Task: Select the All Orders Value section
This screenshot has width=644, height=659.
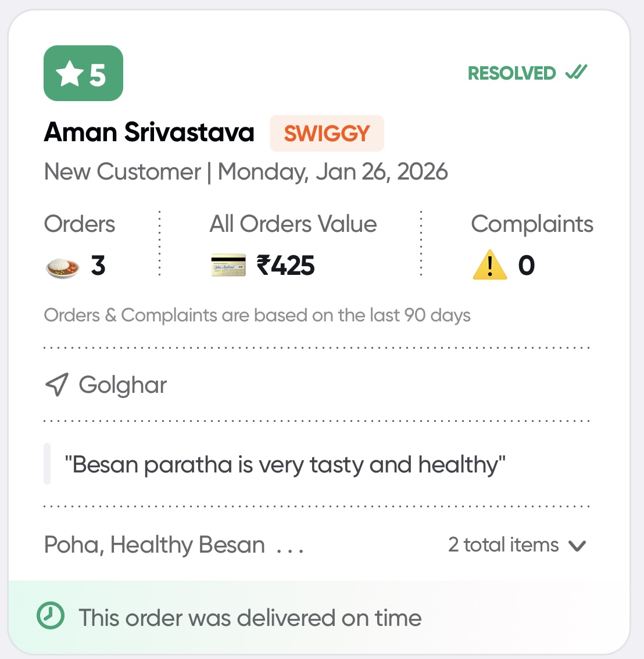Action: point(294,223)
